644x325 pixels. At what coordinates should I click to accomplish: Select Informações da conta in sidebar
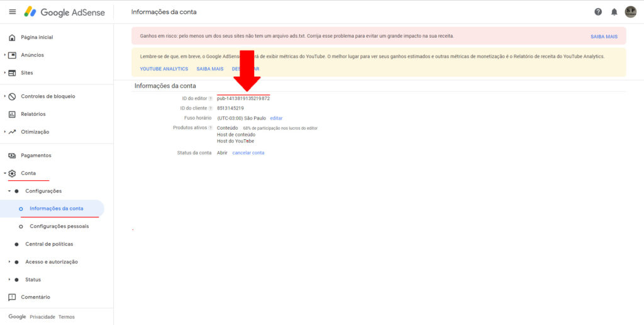tap(52, 208)
